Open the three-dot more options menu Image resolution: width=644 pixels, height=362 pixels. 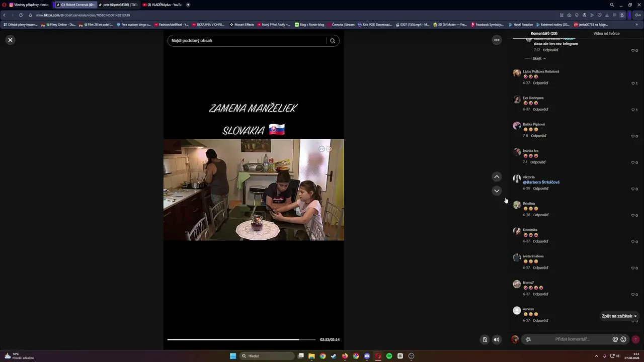click(x=497, y=40)
